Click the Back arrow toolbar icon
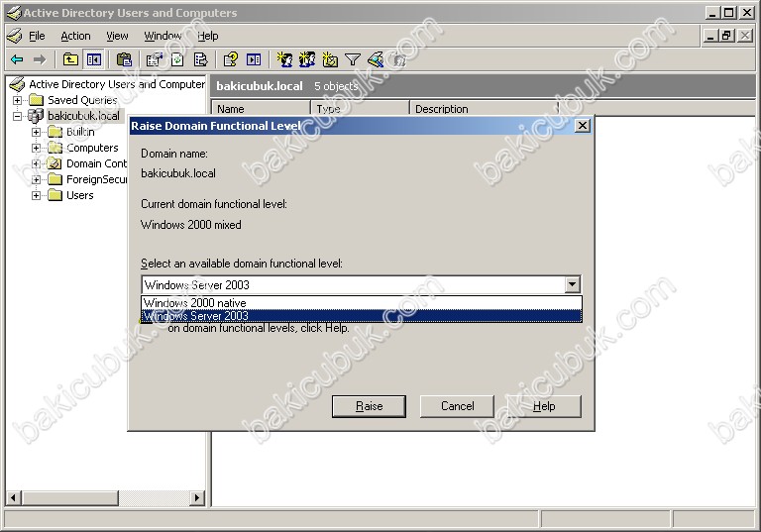 [17, 59]
